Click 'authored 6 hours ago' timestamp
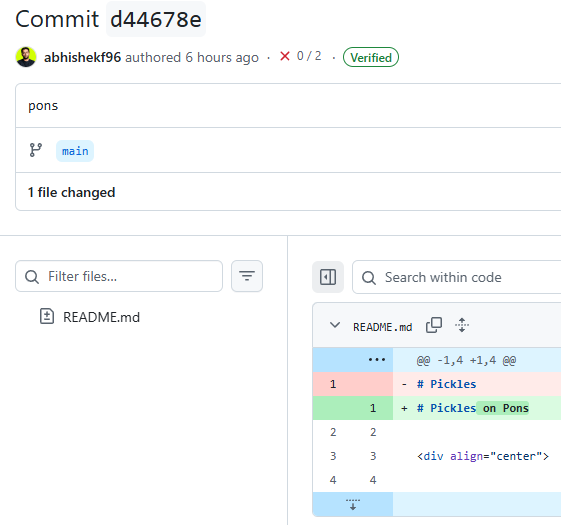 click(192, 57)
